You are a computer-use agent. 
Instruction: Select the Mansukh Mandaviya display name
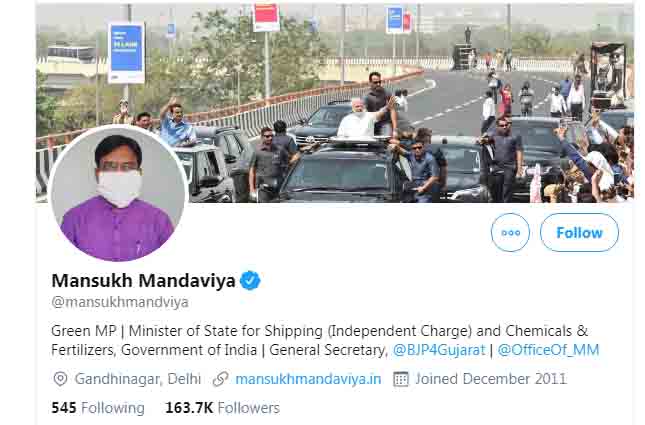click(143, 281)
